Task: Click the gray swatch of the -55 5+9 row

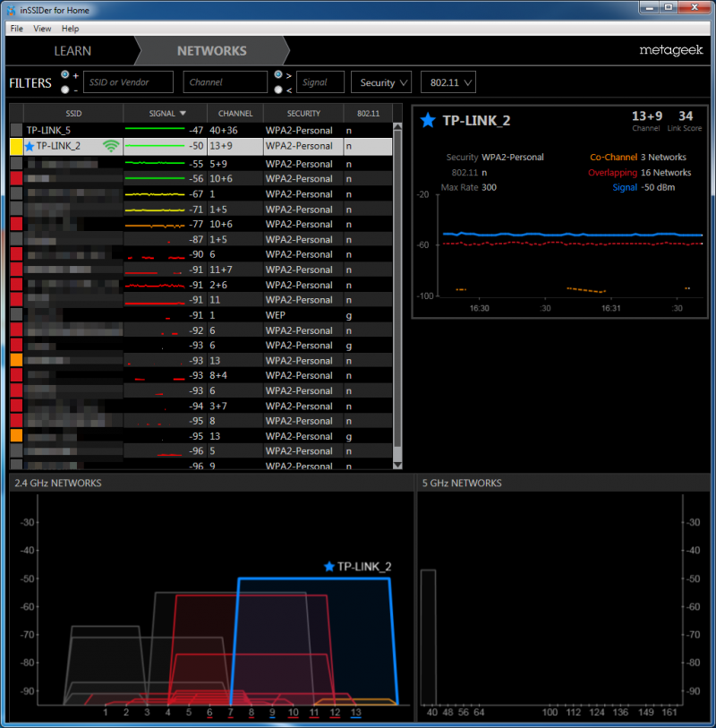Action: [x=16, y=164]
